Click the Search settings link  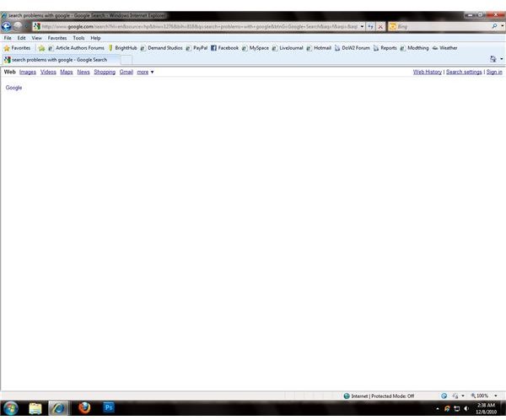pyautogui.click(x=464, y=72)
